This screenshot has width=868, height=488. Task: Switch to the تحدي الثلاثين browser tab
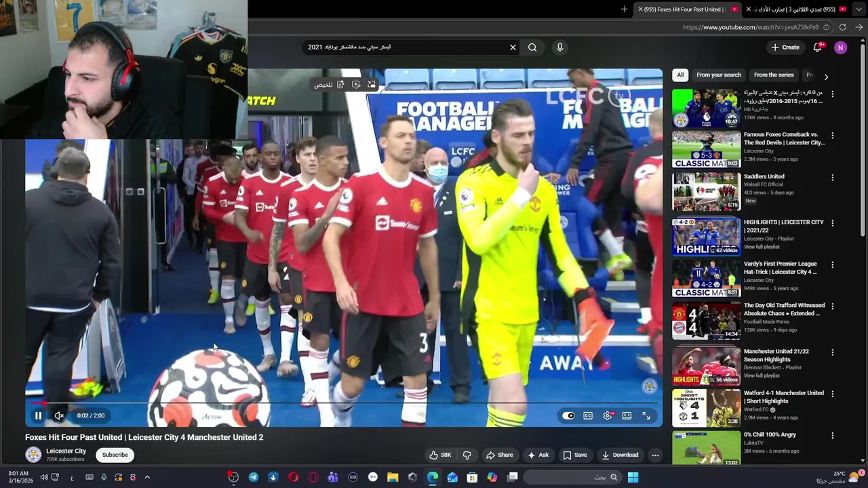click(797, 9)
